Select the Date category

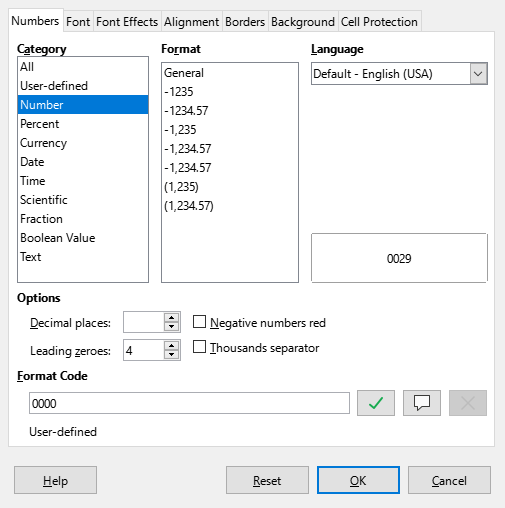coord(83,162)
